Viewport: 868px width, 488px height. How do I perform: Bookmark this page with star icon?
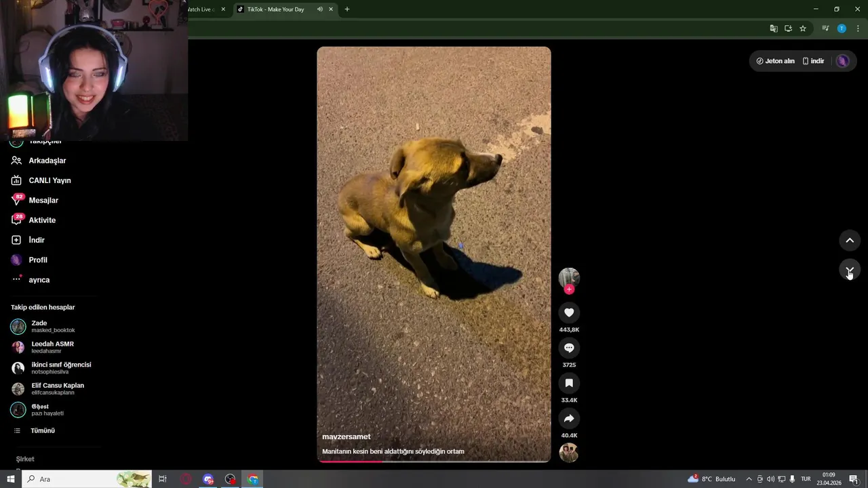(803, 28)
